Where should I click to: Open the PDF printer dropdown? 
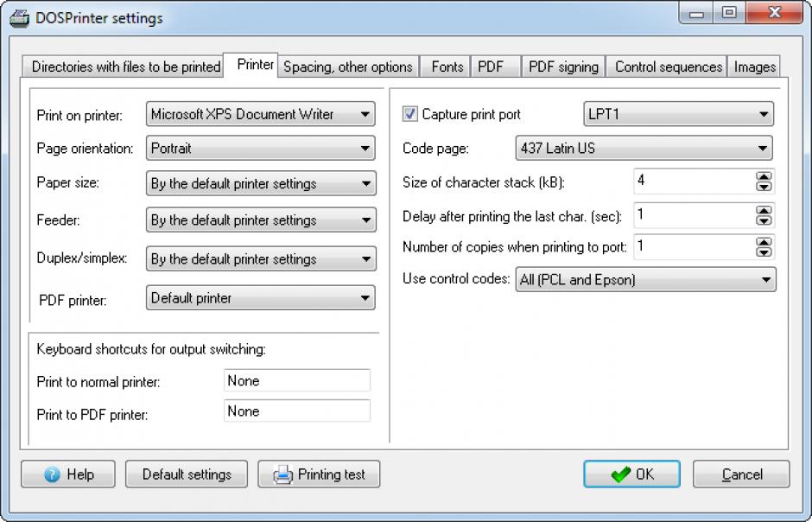261,298
